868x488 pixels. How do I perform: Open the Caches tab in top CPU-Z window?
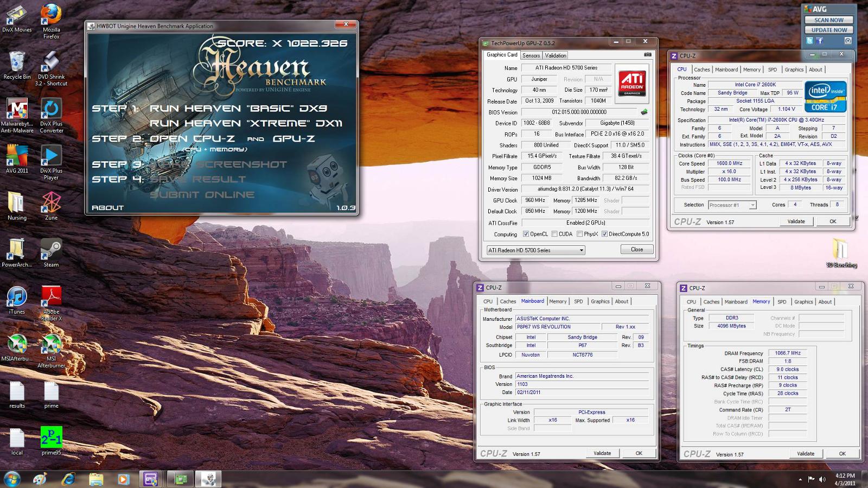point(701,69)
